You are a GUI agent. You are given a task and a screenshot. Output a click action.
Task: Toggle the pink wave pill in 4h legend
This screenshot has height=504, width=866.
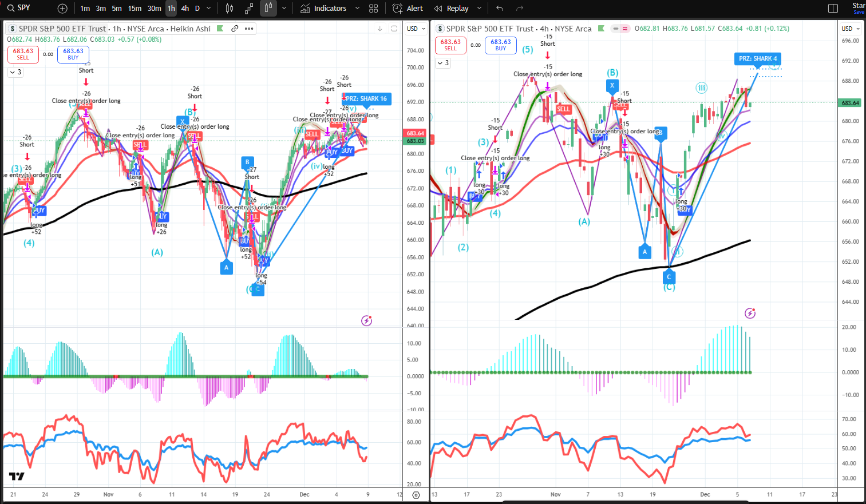[625, 29]
